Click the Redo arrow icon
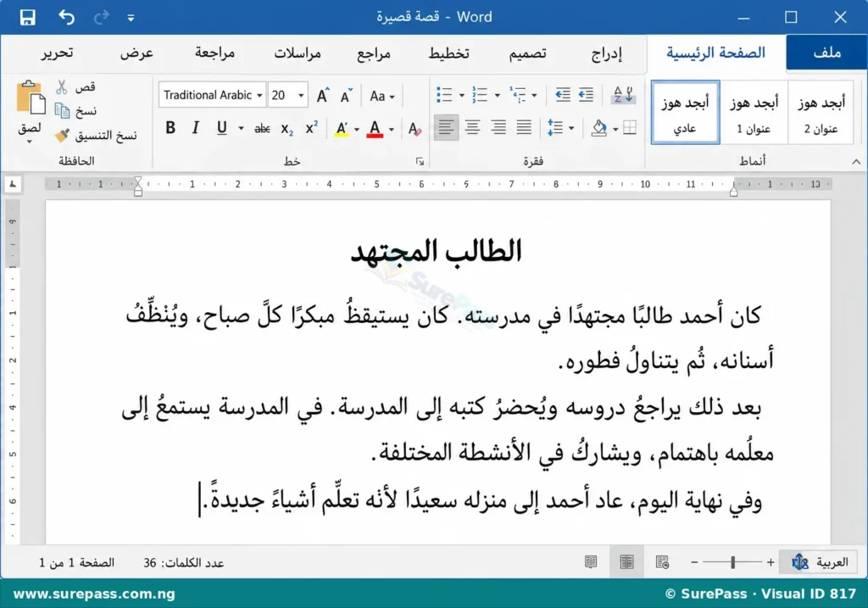This screenshot has height=608, width=868. pyautogui.click(x=101, y=17)
